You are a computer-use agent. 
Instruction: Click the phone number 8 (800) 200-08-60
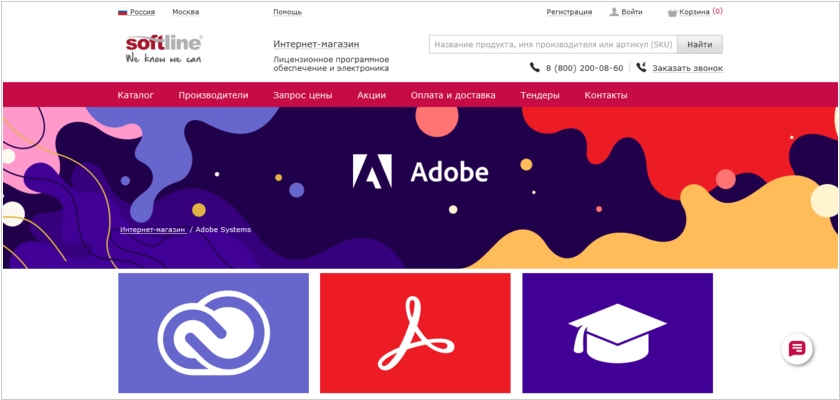tap(584, 68)
